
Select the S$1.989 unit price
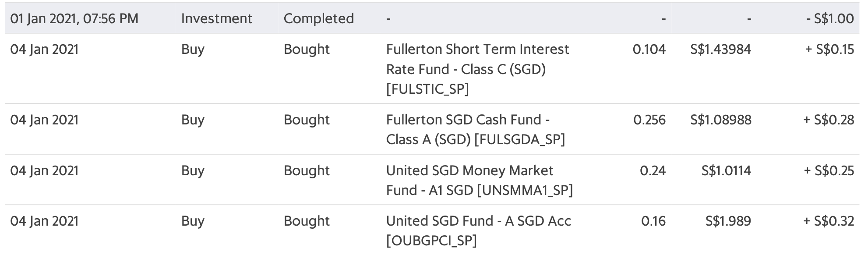tap(728, 220)
